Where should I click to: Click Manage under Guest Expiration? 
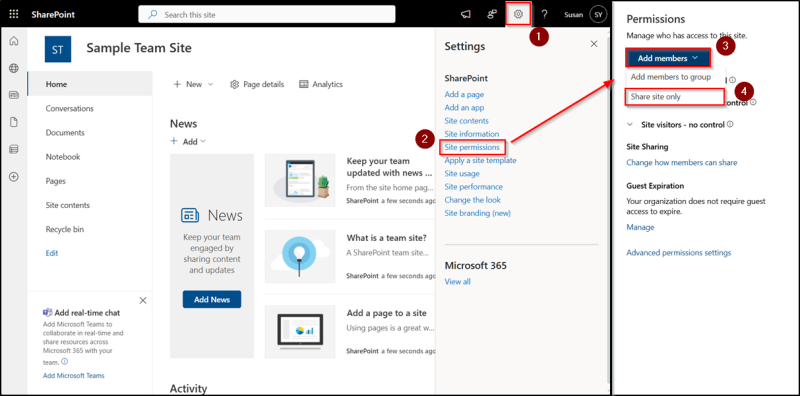point(640,227)
